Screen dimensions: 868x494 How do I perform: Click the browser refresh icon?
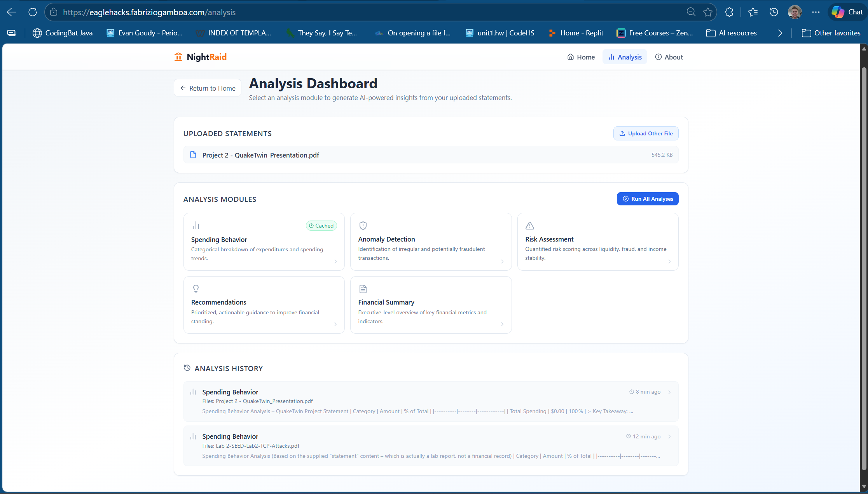coord(33,12)
